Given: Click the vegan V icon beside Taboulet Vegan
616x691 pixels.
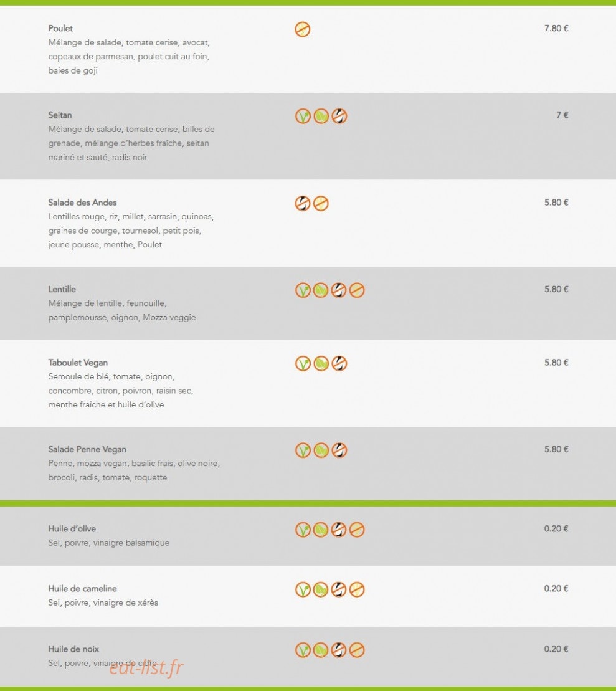Looking at the screenshot, I should [303, 363].
